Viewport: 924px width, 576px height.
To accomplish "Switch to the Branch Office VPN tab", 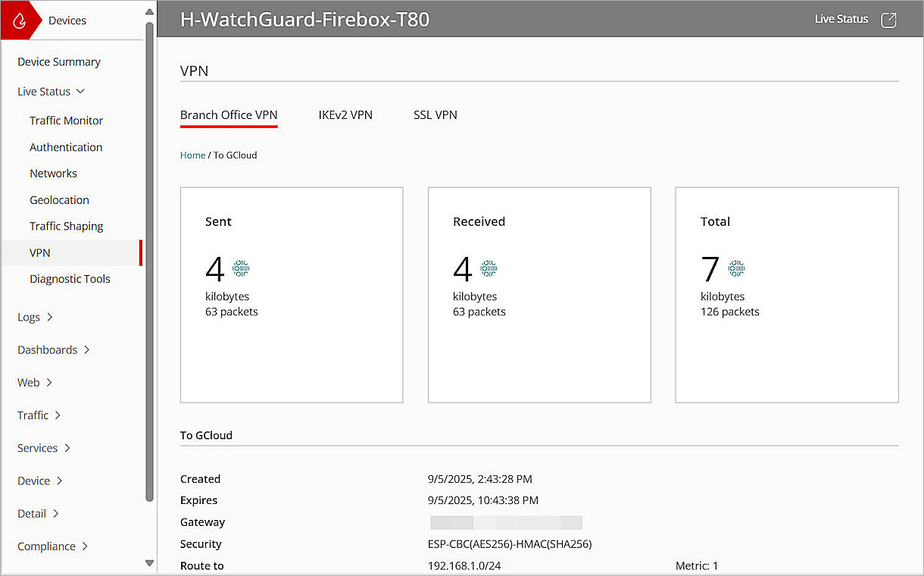I will 229,115.
